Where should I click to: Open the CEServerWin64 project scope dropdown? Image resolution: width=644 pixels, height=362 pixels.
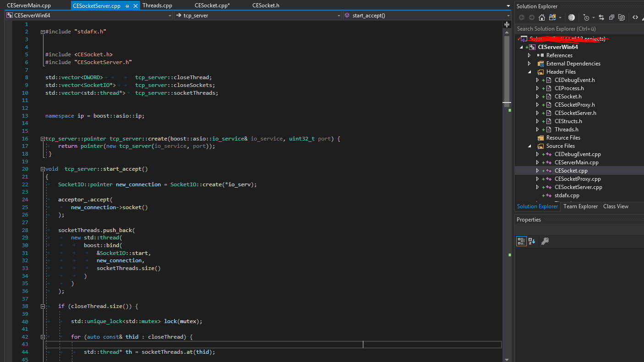(x=169, y=16)
